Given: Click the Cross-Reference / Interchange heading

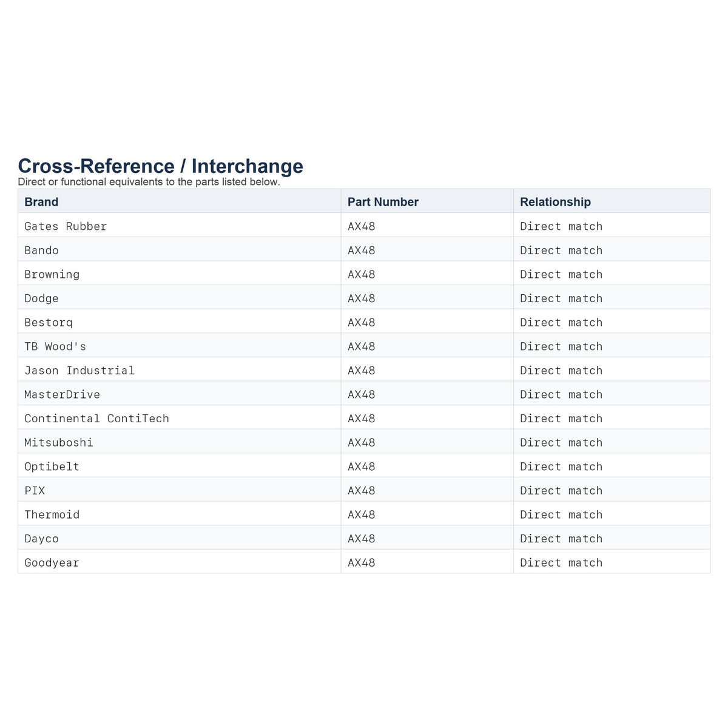Looking at the screenshot, I should [x=160, y=166].
